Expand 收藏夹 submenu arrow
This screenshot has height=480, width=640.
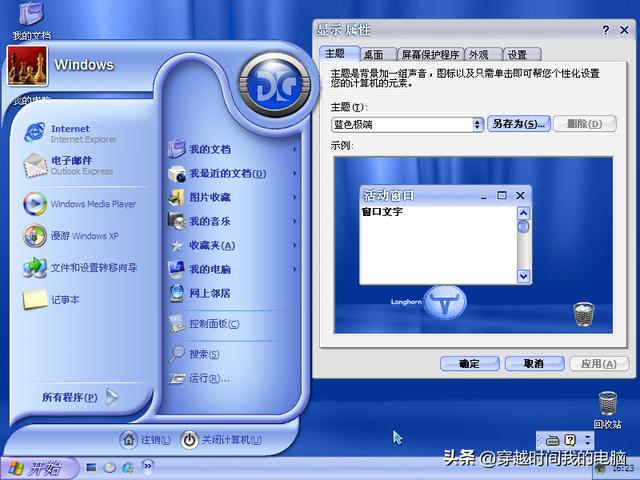tap(295, 246)
